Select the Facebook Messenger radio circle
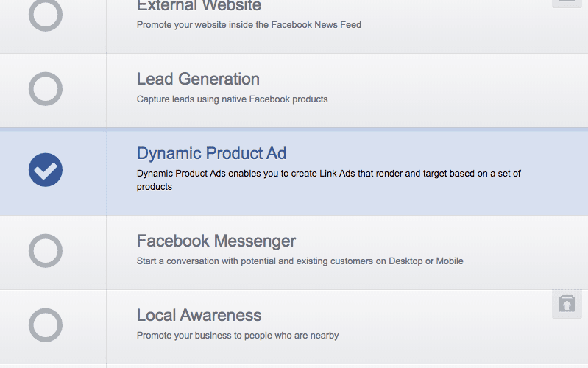588x368 pixels. point(46,251)
